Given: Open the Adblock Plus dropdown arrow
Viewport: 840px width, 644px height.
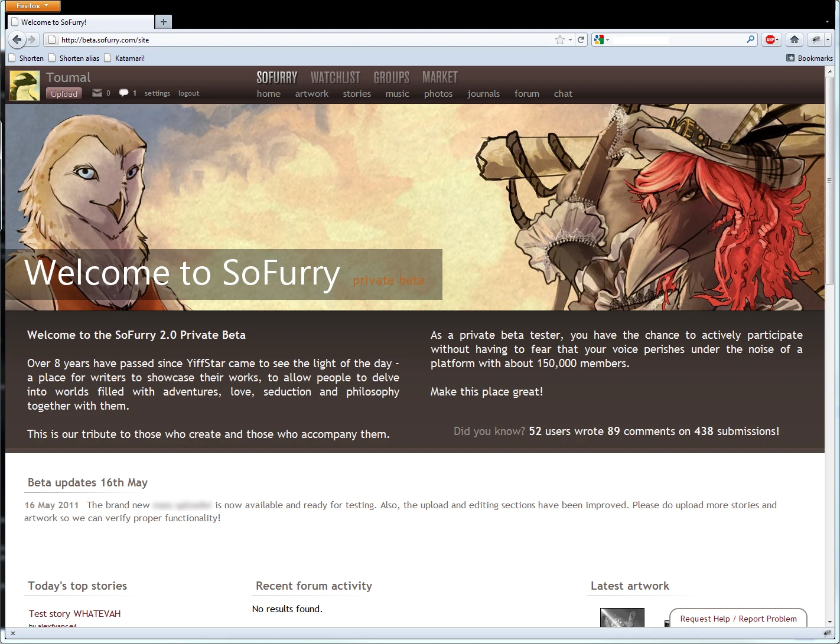Looking at the screenshot, I should [x=777, y=40].
